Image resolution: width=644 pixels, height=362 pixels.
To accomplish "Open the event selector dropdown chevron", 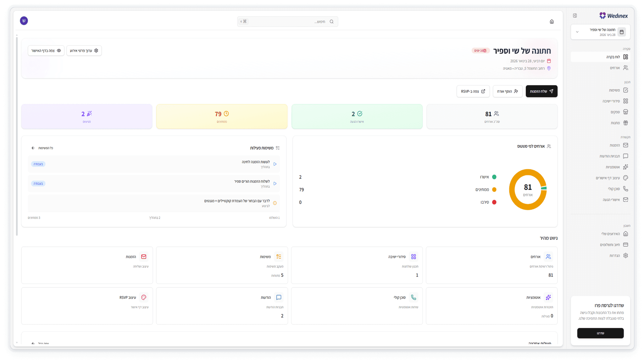I will (x=577, y=32).
